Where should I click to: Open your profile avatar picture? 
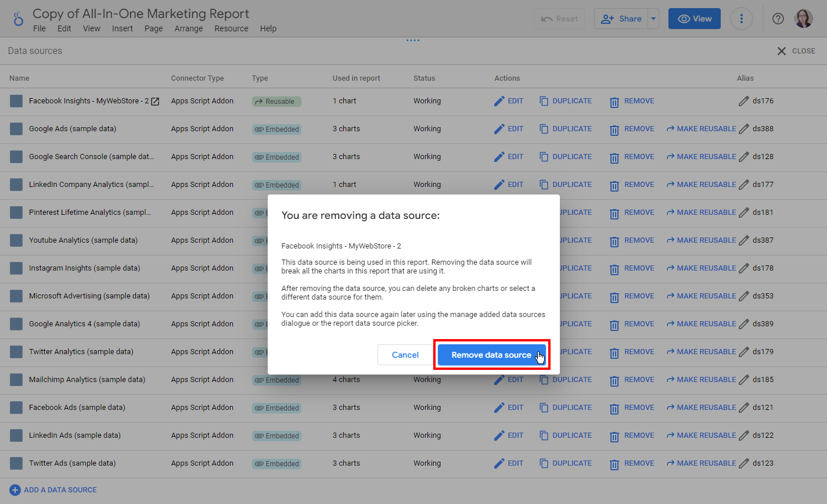coord(803,18)
